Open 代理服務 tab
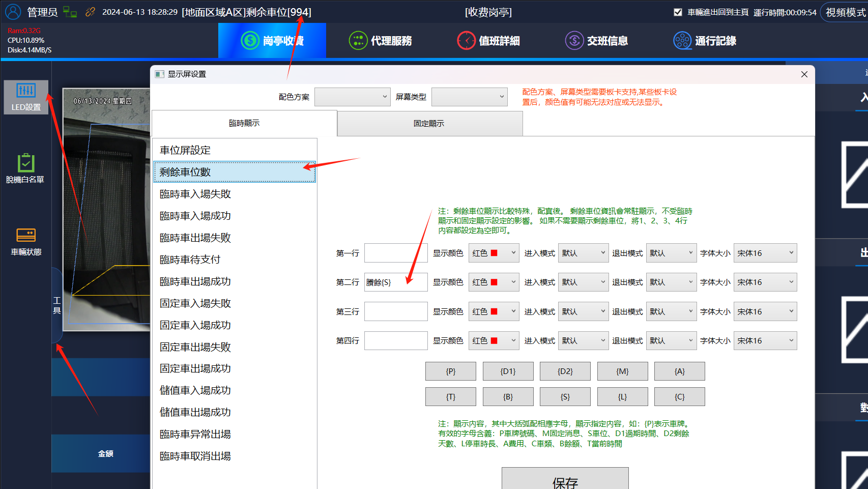 point(381,41)
